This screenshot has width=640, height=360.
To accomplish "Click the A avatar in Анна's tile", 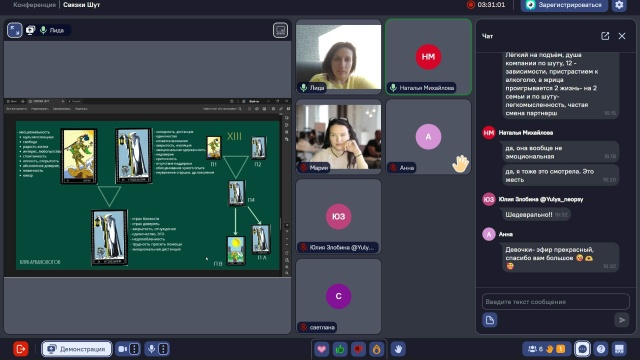I will click(x=428, y=137).
